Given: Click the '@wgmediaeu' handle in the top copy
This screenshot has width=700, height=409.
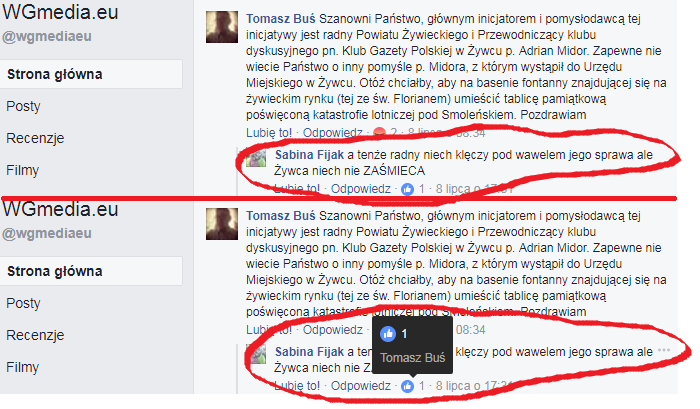Looking at the screenshot, I should (x=47, y=36).
